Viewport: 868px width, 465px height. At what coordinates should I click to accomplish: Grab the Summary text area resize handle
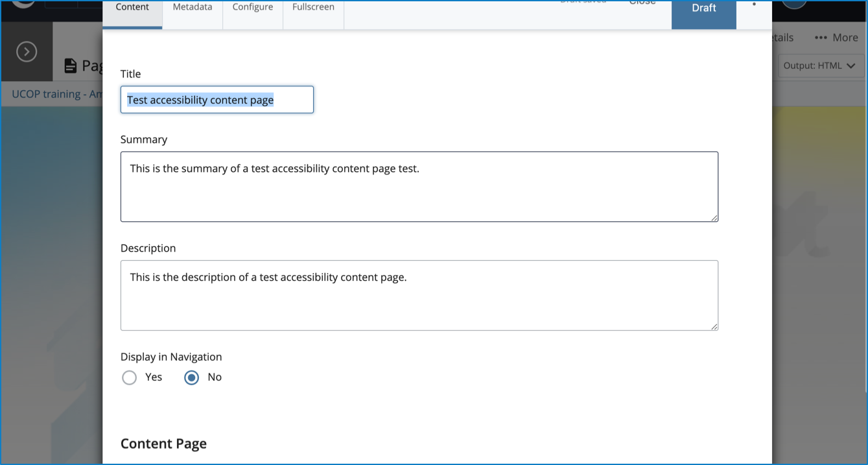714,218
